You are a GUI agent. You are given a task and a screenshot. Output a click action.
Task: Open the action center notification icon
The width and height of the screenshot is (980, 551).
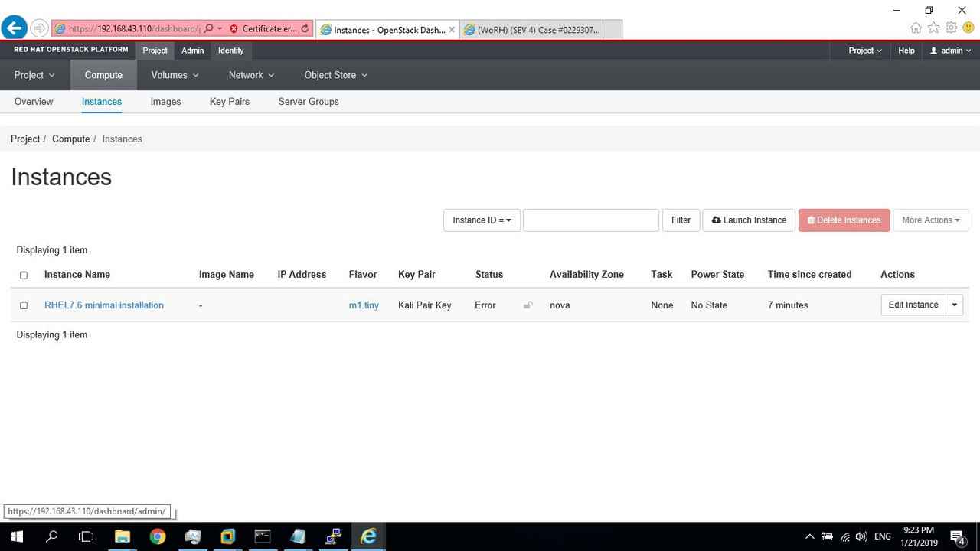tap(957, 536)
